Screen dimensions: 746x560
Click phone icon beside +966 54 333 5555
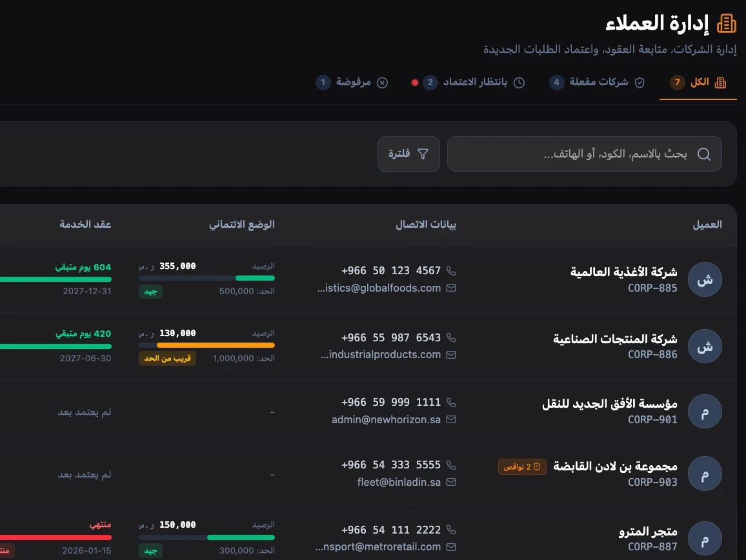451,465
